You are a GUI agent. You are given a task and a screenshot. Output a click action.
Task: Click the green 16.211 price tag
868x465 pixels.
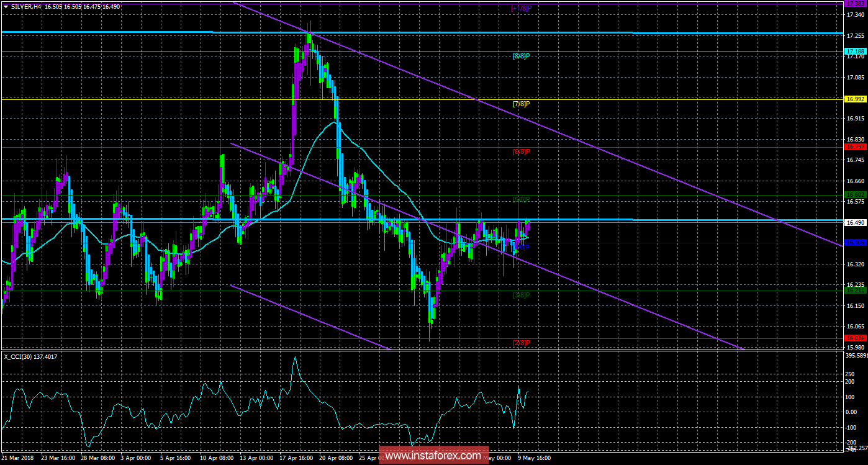coord(855,291)
